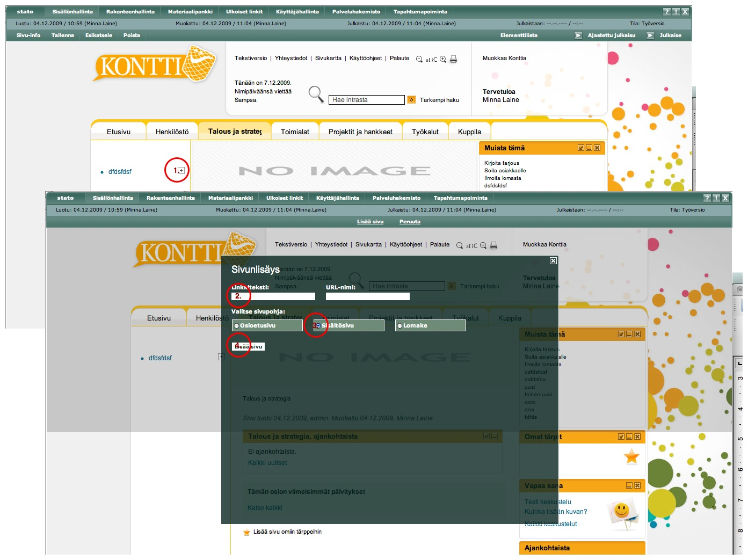Viewport: 748px width, 560px height.
Task: Open the Kuppila tab in back window
Action: coord(469,132)
